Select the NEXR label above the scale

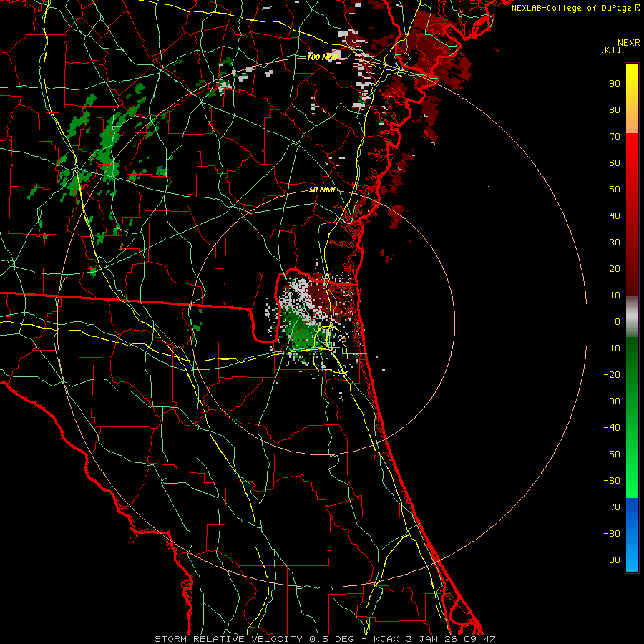(628, 43)
